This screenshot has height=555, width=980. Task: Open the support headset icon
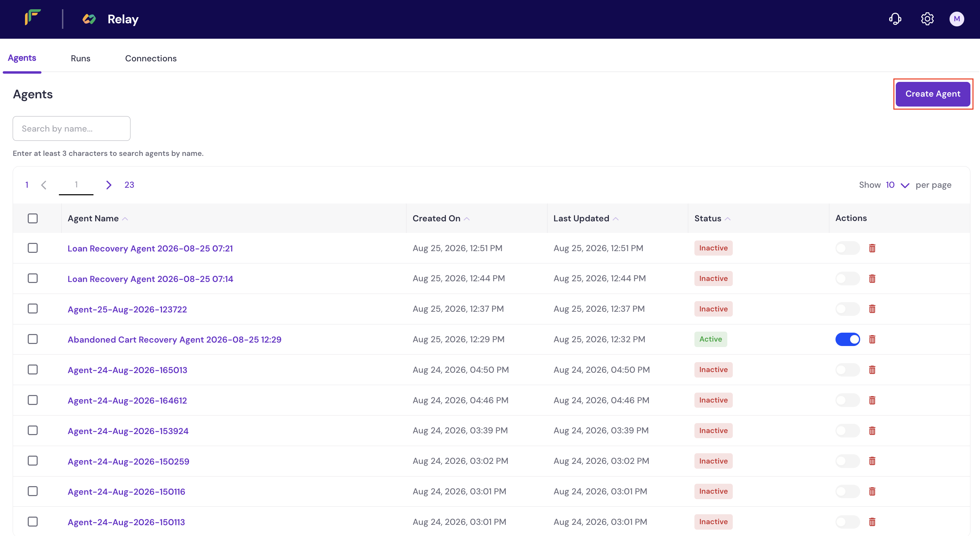click(x=895, y=19)
